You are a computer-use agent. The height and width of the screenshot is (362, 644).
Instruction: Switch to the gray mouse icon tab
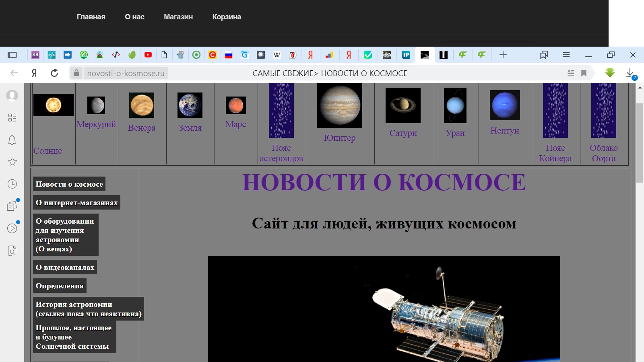pos(180,55)
